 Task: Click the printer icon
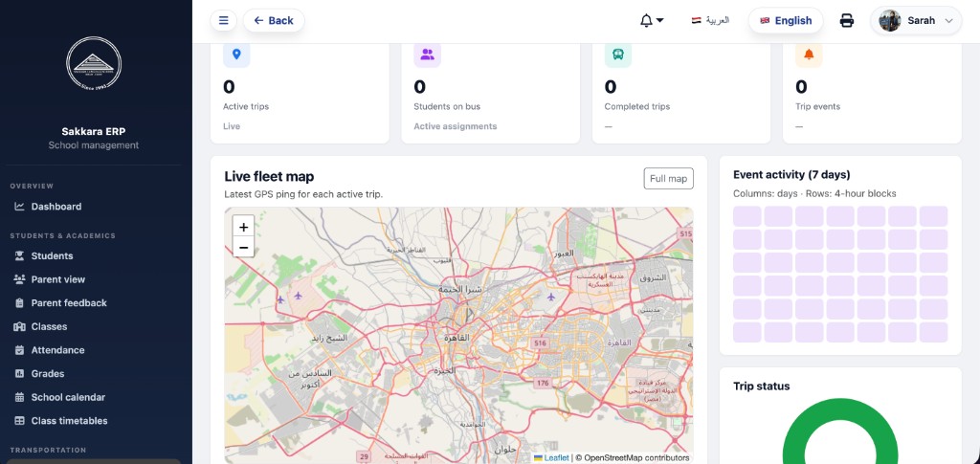coord(846,21)
